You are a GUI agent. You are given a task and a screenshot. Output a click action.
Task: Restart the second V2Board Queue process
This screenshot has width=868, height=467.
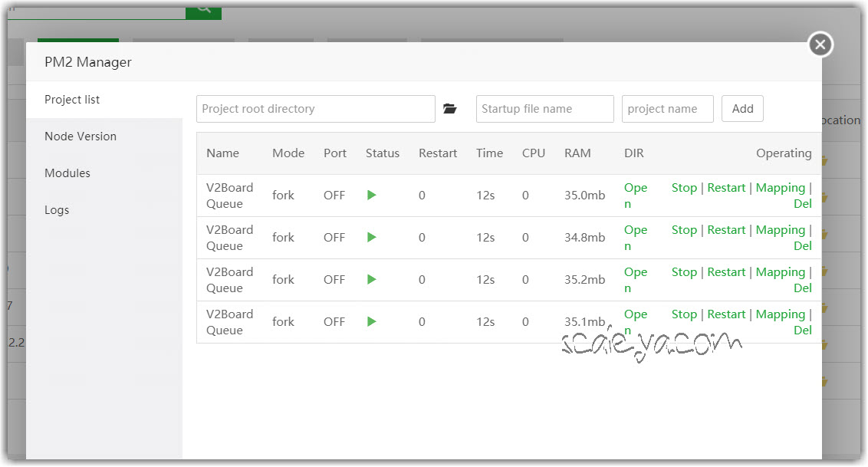point(726,230)
